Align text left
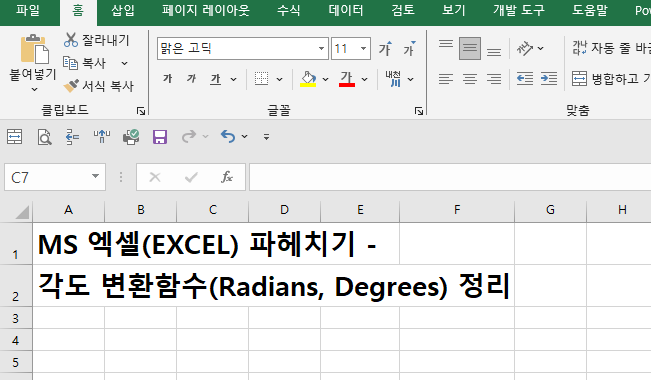Screen dimensions: 651x380 pyautogui.click(x=446, y=78)
